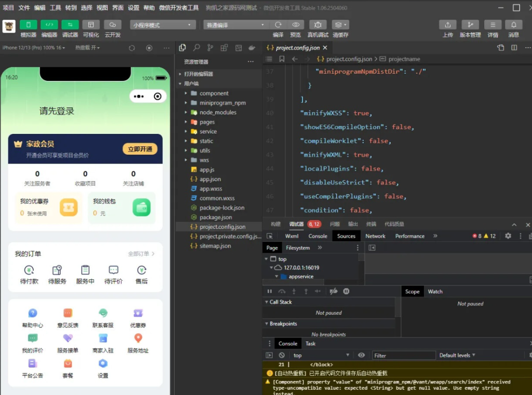
Task: Switch to the Network tab in debugger
Action: [375, 236]
